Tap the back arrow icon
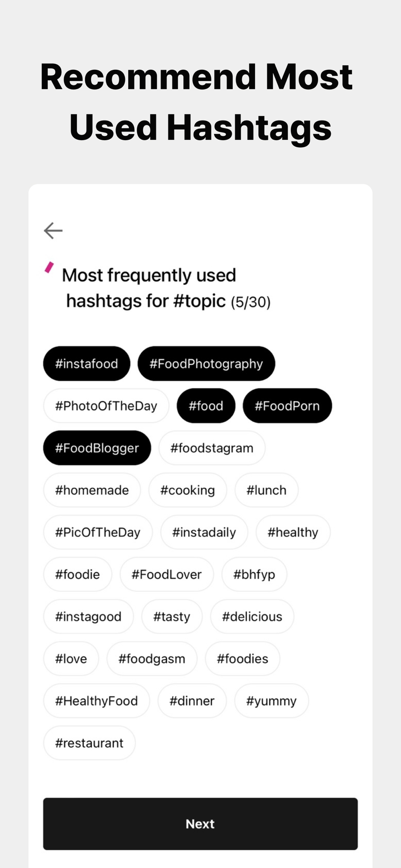 [53, 230]
